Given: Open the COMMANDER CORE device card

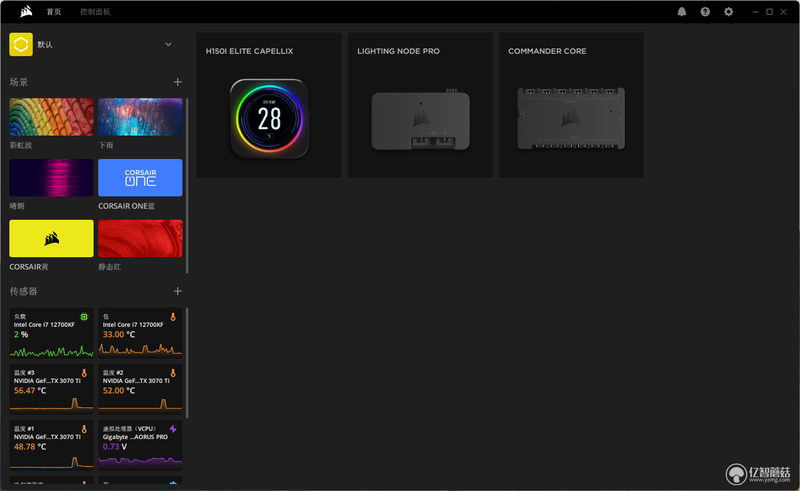Looking at the screenshot, I should click(x=571, y=105).
